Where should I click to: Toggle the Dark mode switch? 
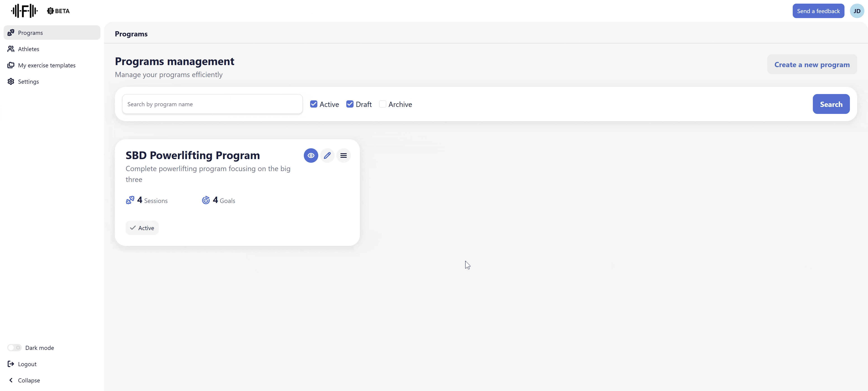(14, 348)
